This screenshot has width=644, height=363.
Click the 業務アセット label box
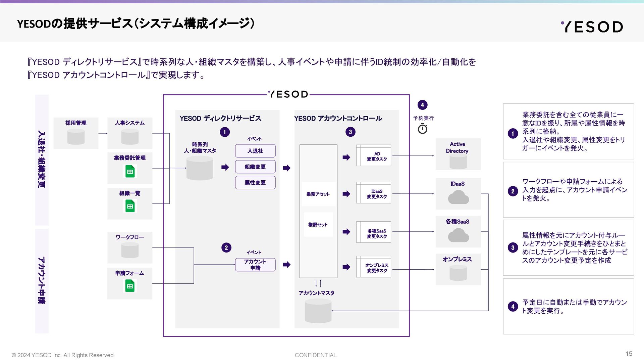click(318, 194)
